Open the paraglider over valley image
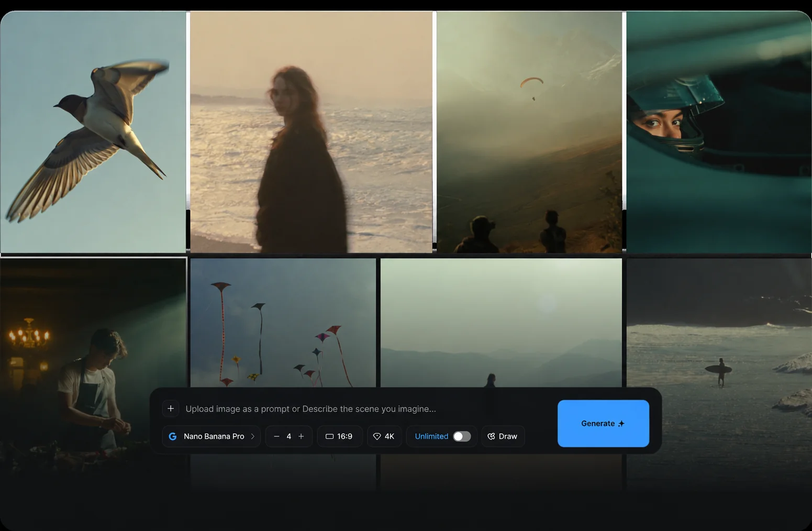The image size is (812, 531). pos(529,132)
